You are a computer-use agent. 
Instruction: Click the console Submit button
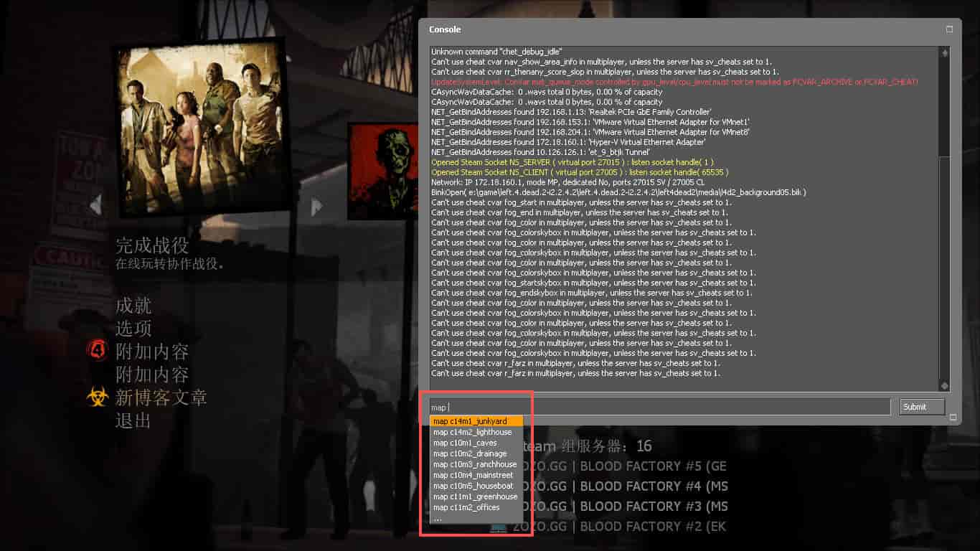[x=923, y=407]
